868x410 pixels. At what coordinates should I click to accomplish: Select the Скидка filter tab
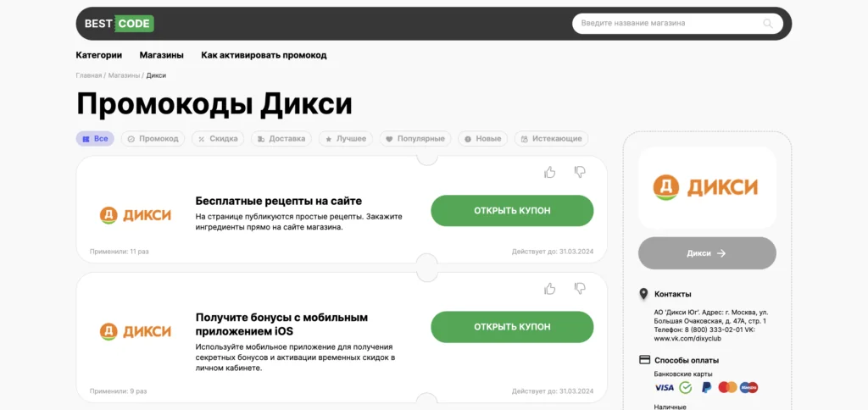tap(218, 139)
